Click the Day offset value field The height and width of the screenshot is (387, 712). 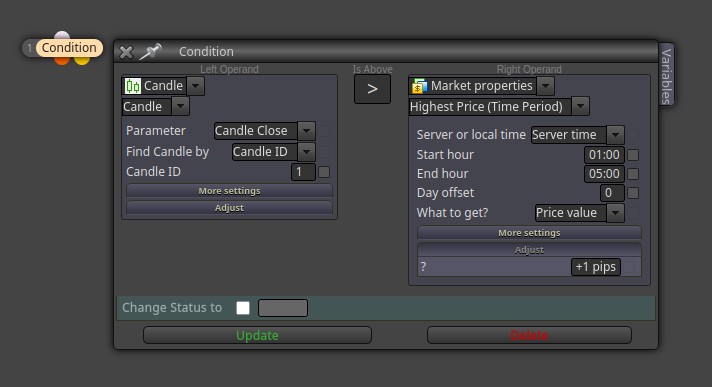(612, 193)
